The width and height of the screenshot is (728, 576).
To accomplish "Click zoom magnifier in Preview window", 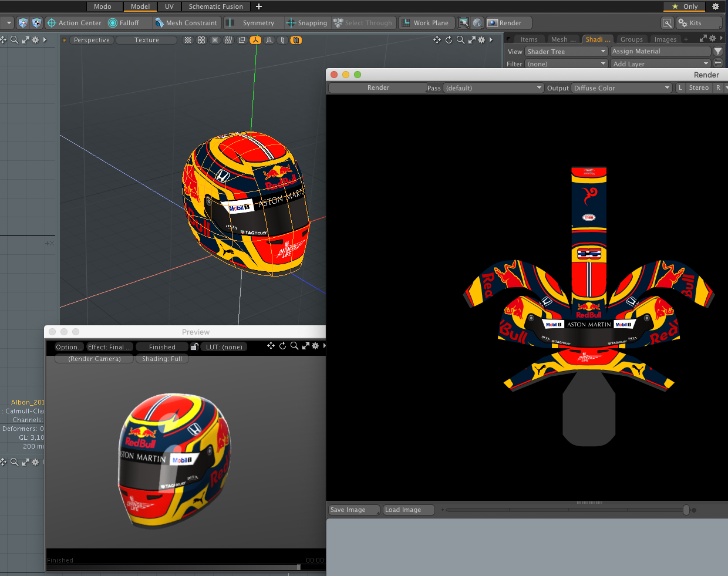I will point(294,346).
